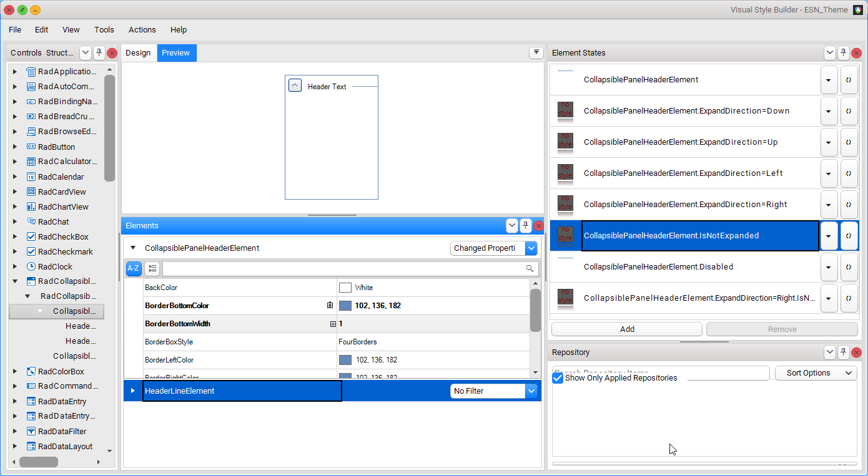Collapse the preview panel header button
Image resolution: width=868 pixels, height=476 pixels.
point(295,85)
